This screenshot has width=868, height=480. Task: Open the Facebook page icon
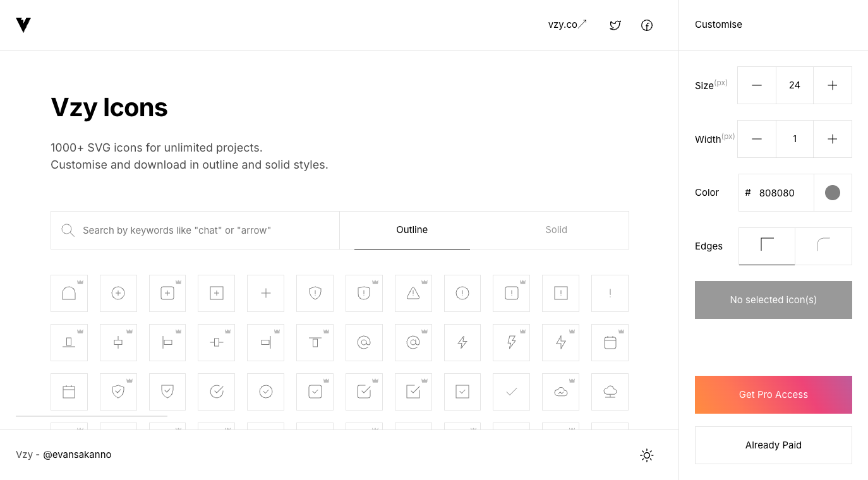[647, 25]
